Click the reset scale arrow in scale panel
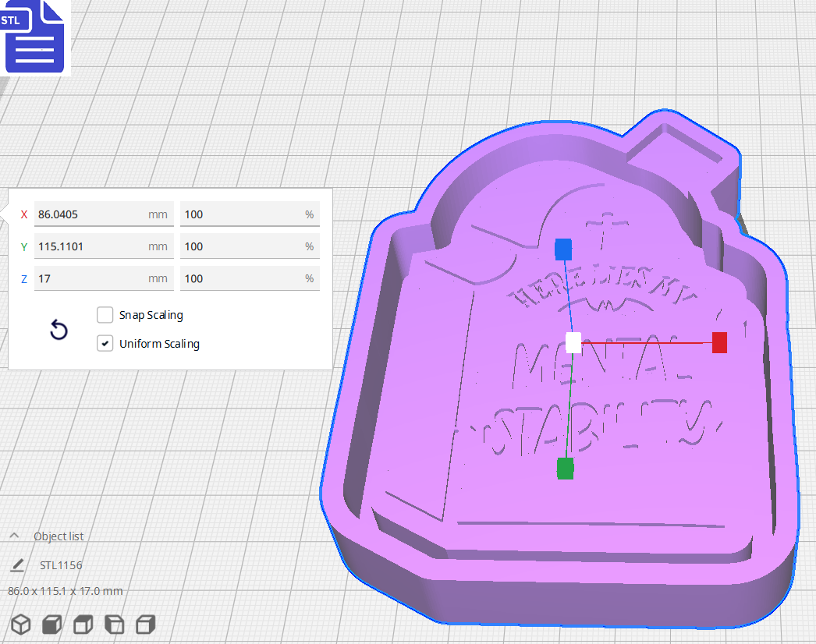This screenshot has height=644, width=816. (x=59, y=330)
